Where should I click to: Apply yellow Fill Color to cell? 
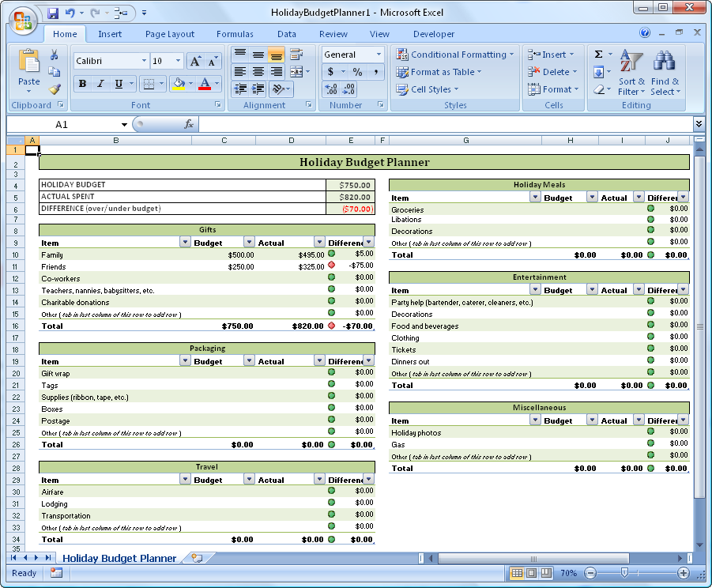179,84
